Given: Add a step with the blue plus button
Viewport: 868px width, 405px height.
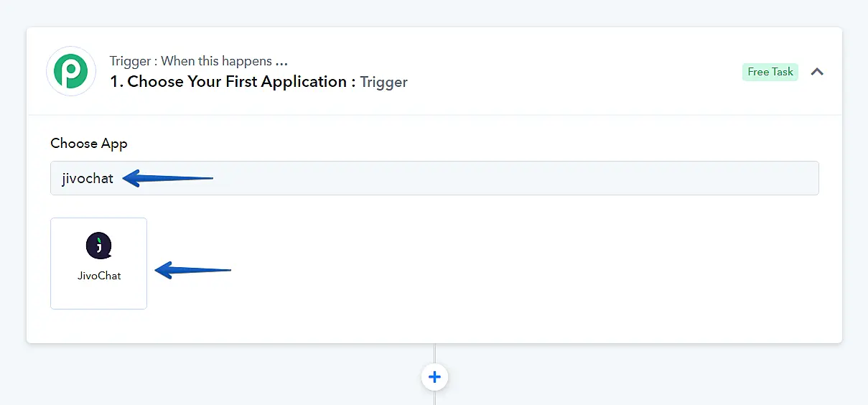Looking at the screenshot, I should (434, 377).
